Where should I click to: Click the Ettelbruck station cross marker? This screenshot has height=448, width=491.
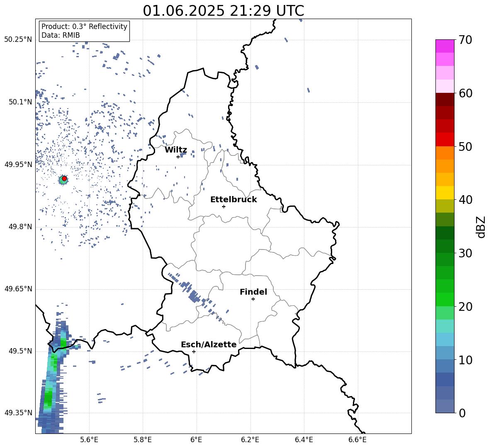pyautogui.click(x=224, y=206)
